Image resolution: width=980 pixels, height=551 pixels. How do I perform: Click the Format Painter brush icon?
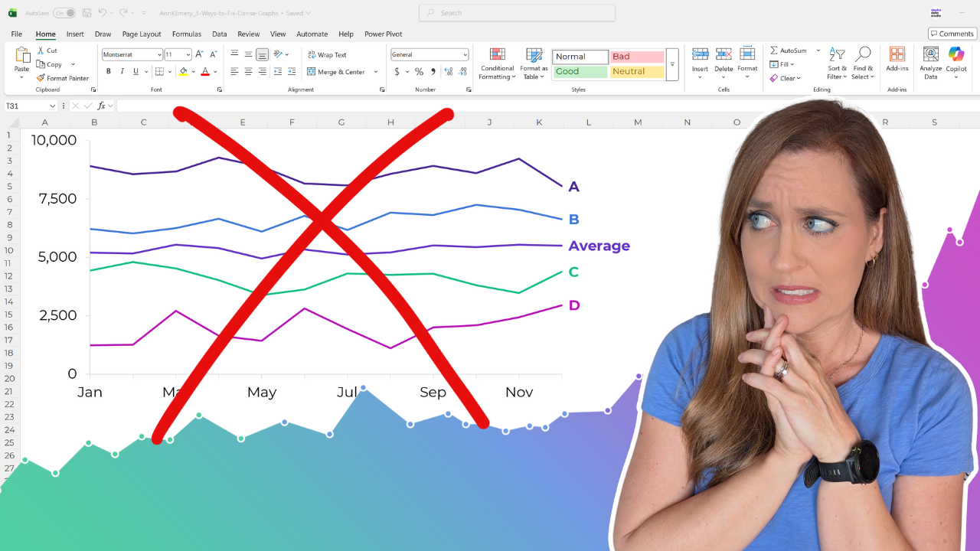tap(41, 78)
